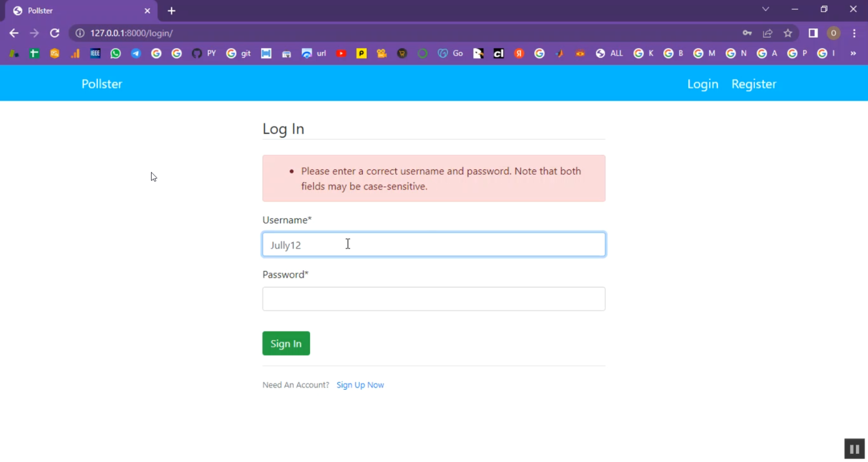This screenshot has height=462, width=868.
Task: Open a new browser tab
Action: point(171,10)
